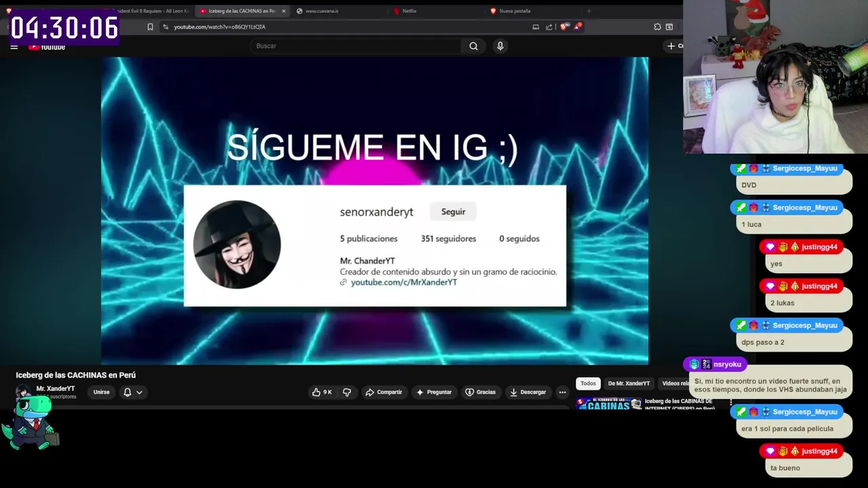Click the '5 publicaciones' count
Viewport: 868px width, 488px height.
pyautogui.click(x=368, y=239)
